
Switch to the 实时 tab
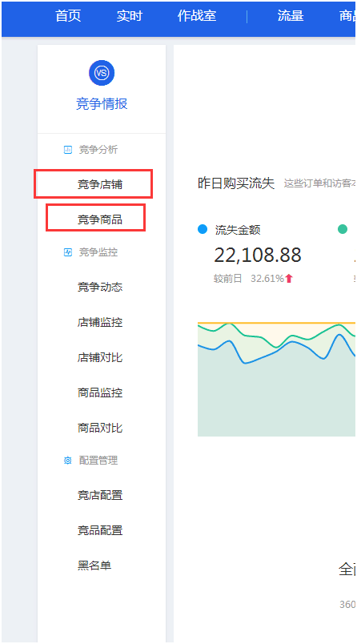click(129, 16)
